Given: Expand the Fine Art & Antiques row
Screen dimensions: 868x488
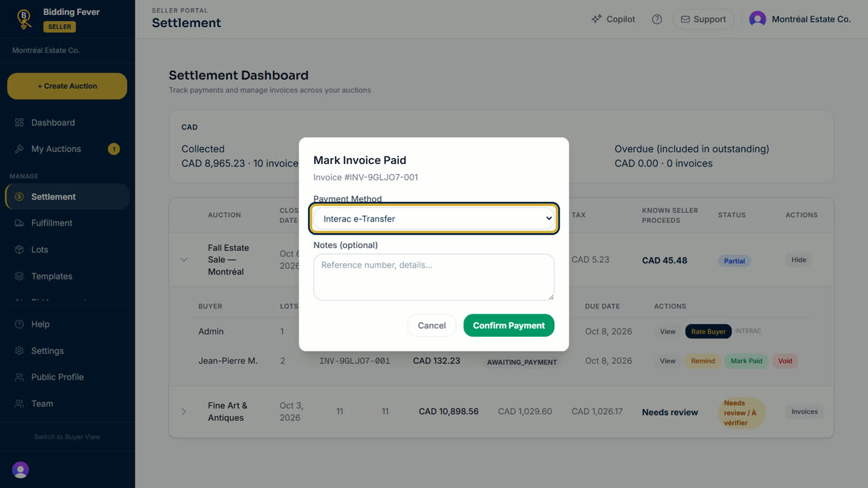Looking at the screenshot, I should [x=184, y=411].
